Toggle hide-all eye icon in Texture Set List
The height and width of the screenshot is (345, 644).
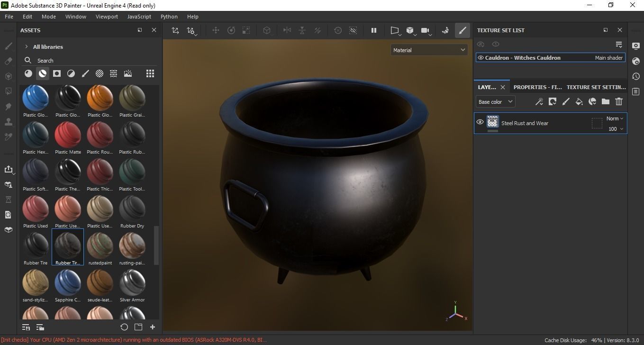click(x=481, y=44)
